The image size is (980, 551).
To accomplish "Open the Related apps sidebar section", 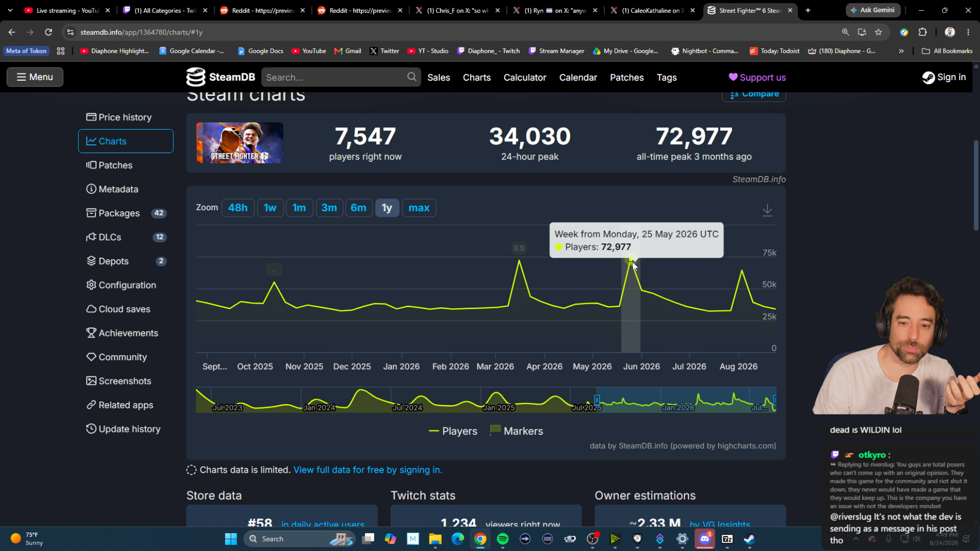I will (120, 405).
